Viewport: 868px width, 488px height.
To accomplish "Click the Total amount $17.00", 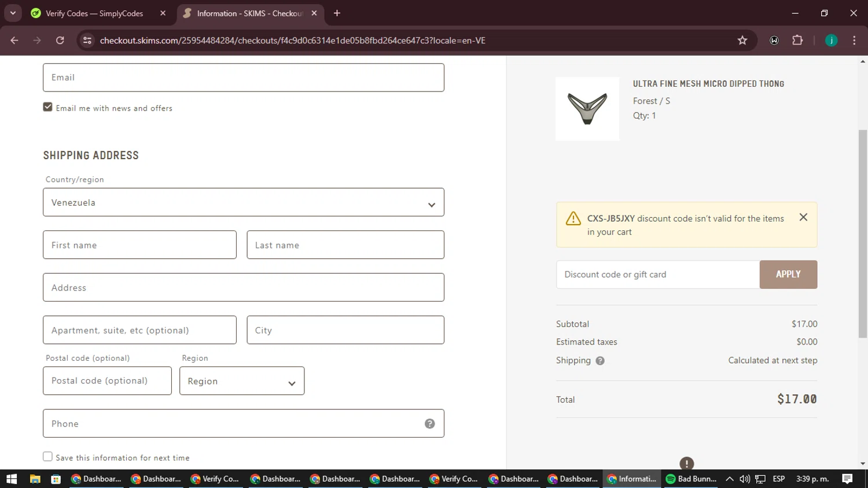I will 797,399.
